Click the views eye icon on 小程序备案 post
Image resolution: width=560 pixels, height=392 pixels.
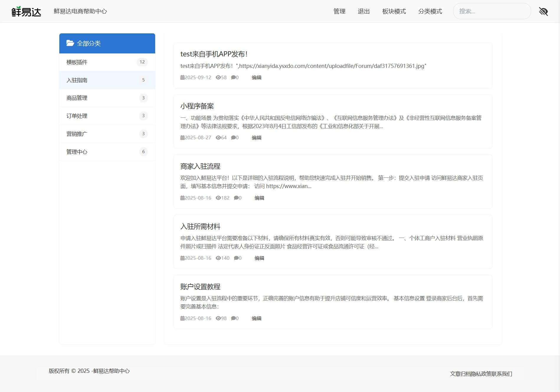point(218,138)
